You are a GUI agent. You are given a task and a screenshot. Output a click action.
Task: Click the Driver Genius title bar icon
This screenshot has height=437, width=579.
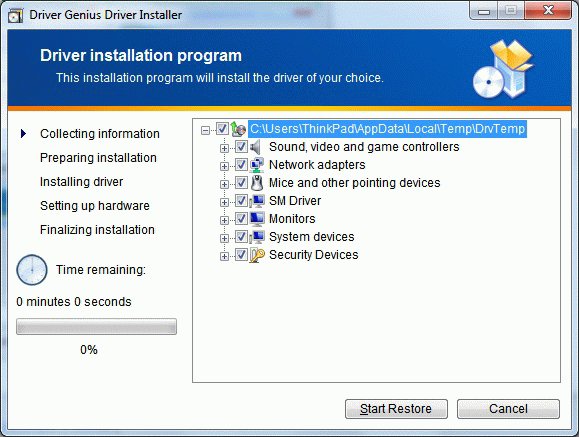(16, 16)
